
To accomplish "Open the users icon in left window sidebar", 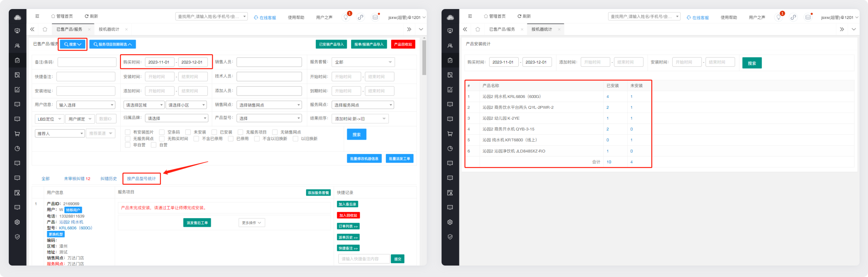I will (17, 46).
